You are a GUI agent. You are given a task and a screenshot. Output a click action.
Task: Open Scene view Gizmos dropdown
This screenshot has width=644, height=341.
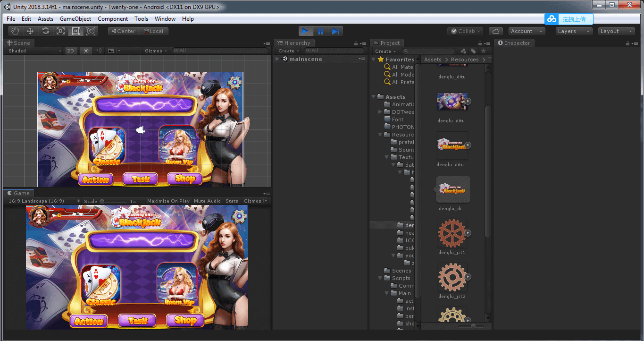[156, 51]
